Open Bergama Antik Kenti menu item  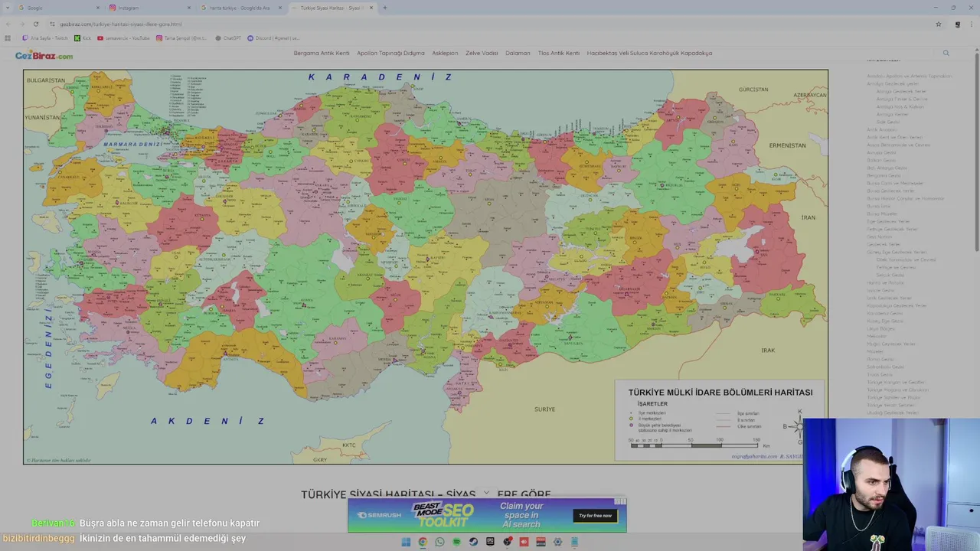coord(322,53)
